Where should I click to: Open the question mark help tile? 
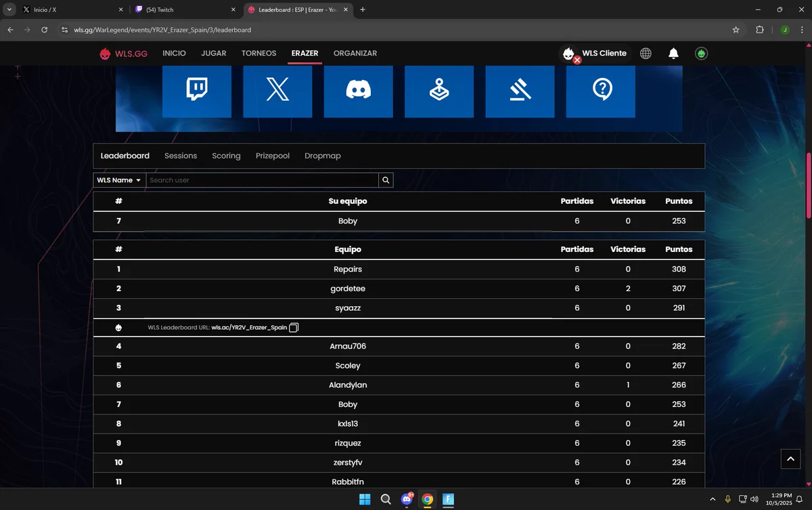click(601, 91)
